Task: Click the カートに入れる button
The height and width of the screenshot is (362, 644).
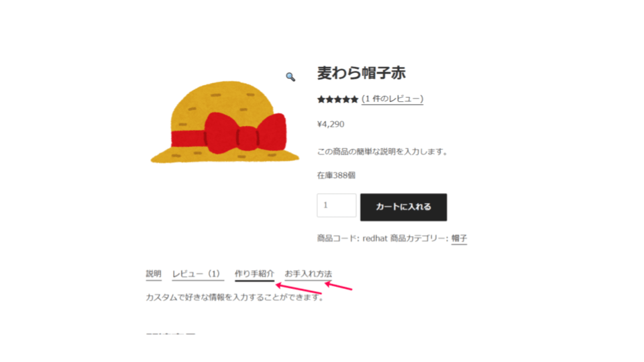Action: pyautogui.click(x=403, y=207)
